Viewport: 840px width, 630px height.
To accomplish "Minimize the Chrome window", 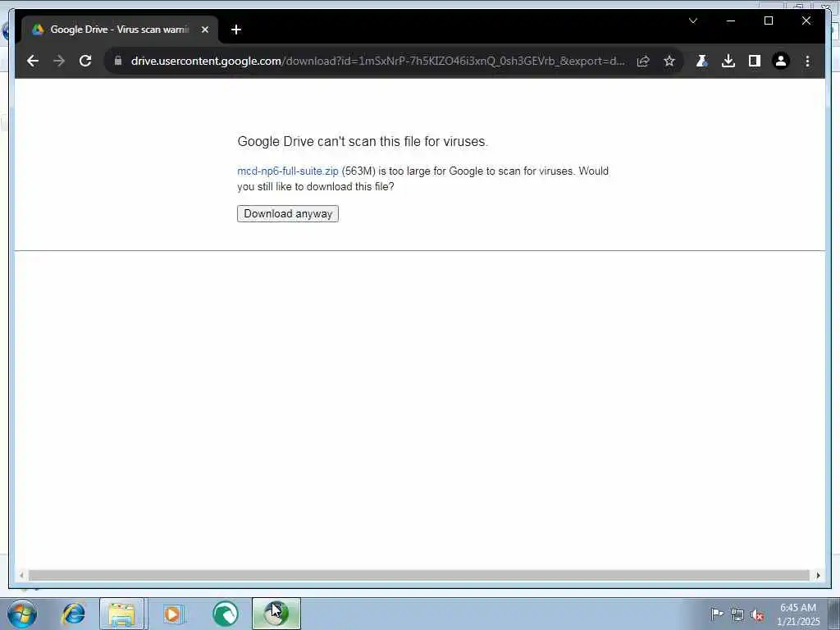I will pyautogui.click(x=731, y=21).
